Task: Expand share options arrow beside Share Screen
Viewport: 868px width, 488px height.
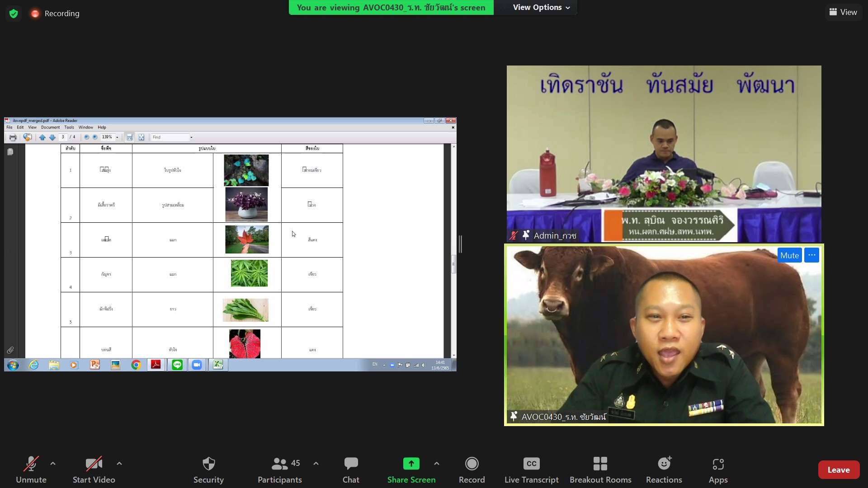Action: (437, 464)
